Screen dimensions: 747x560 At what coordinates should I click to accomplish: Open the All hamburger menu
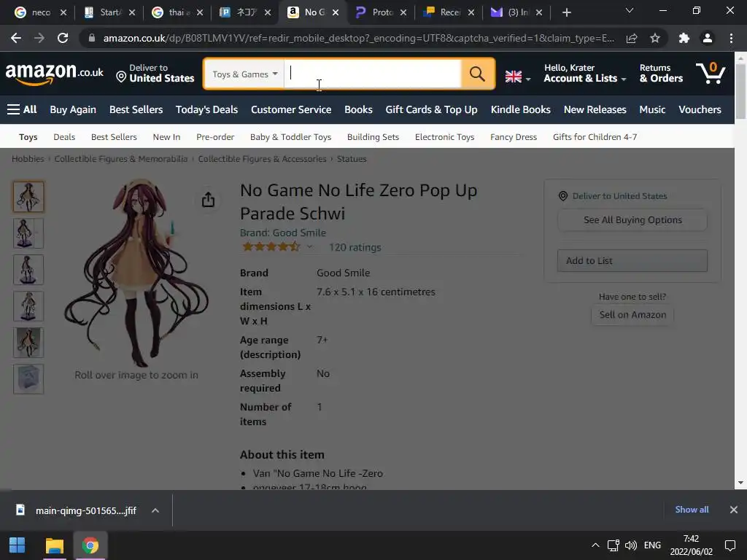(x=22, y=109)
